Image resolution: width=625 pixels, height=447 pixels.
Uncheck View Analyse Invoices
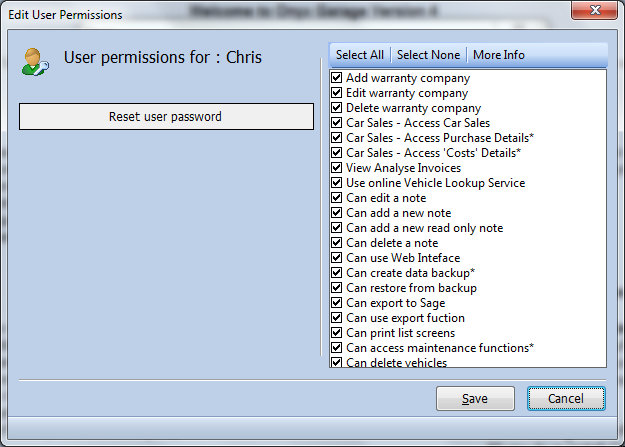(x=336, y=167)
